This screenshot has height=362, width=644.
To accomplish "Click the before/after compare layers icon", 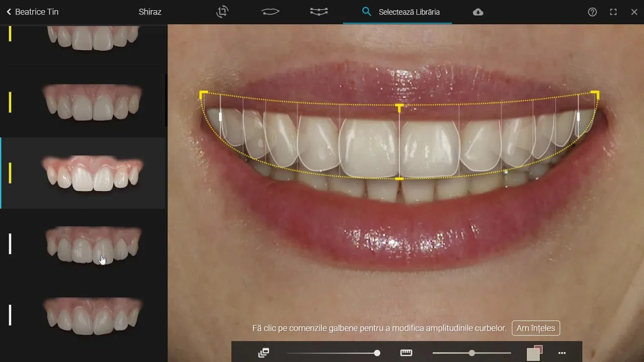I will (264, 353).
